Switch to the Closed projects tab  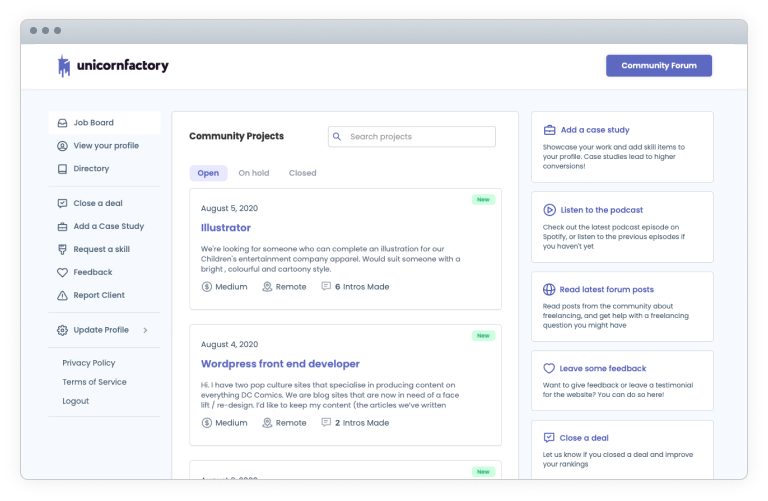point(302,173)
